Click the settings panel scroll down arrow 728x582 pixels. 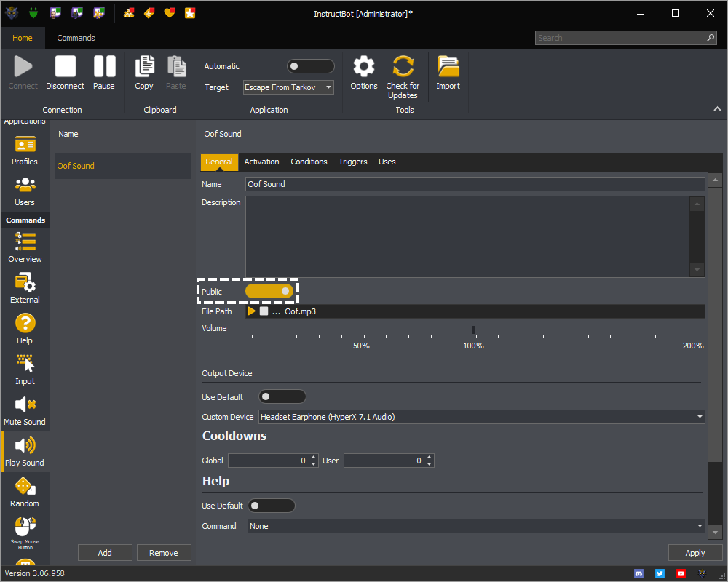click(x=715, y=533)
